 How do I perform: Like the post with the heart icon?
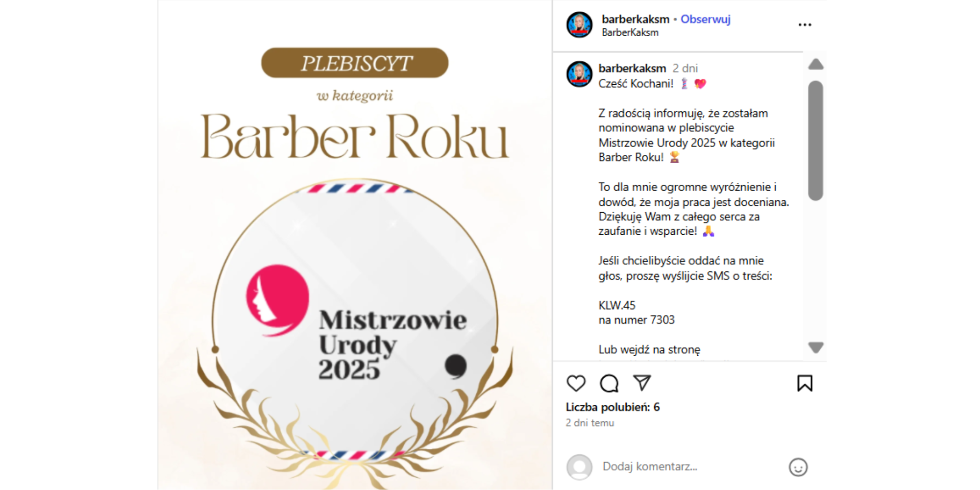(576, 383)
